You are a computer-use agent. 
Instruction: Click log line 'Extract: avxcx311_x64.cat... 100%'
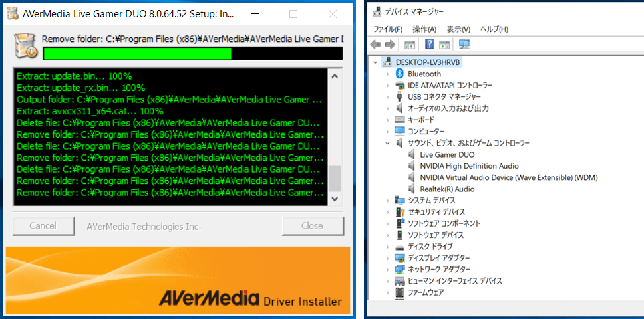coord(90,111)
